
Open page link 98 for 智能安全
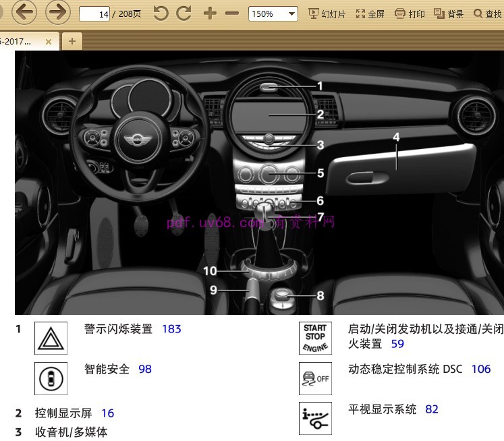pyautogui.click(x=145, y=369)
